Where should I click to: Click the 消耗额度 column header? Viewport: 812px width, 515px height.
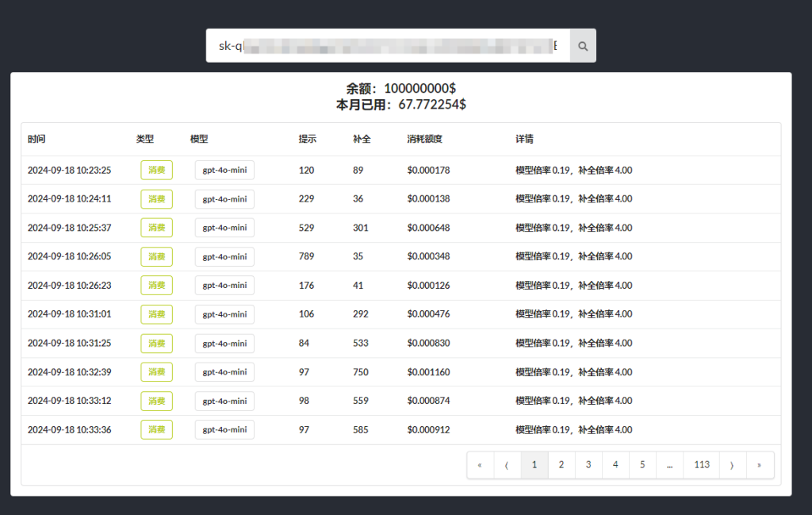(424, 139)
